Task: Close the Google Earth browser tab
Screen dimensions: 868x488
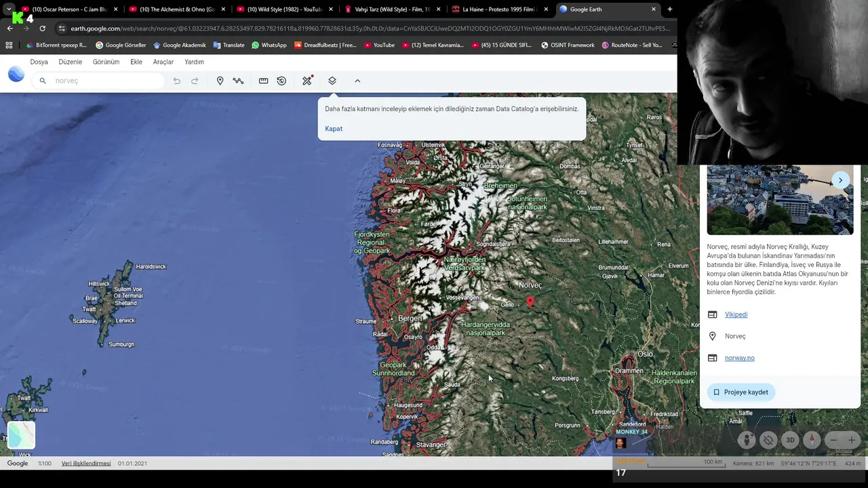Action: tap(654, 9)
